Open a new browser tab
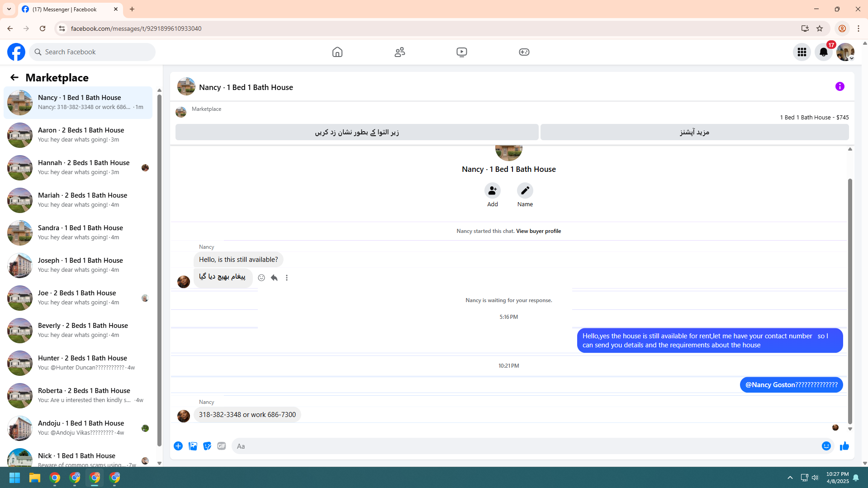 point(132,9)
